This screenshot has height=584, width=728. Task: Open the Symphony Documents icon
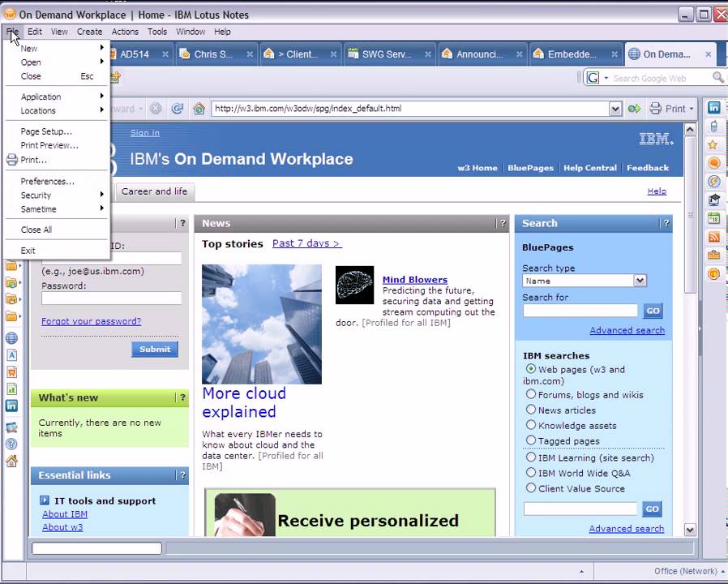point(11,355)
